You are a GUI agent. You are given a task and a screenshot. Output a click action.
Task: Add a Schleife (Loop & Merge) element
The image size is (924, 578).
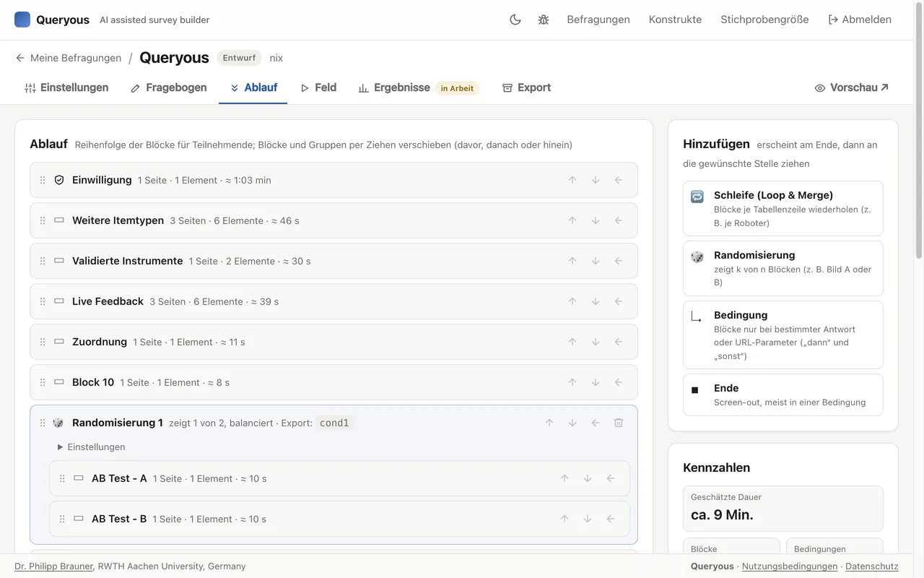coord(783,208)
